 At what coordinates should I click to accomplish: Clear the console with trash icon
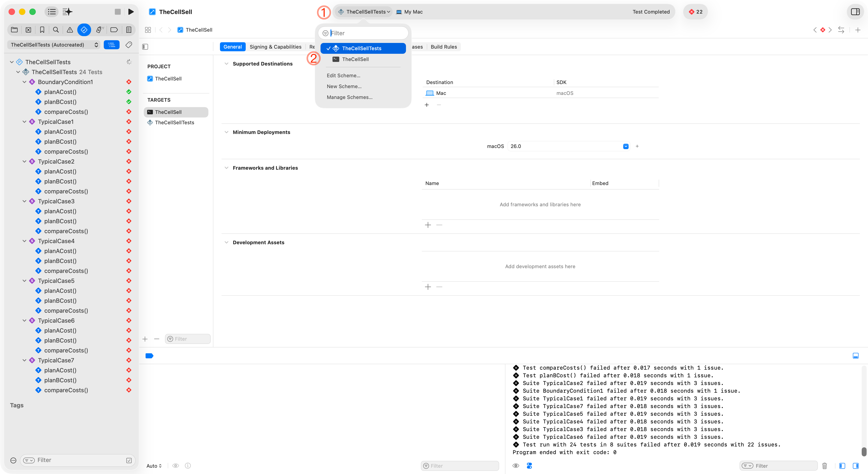point(825,466)
